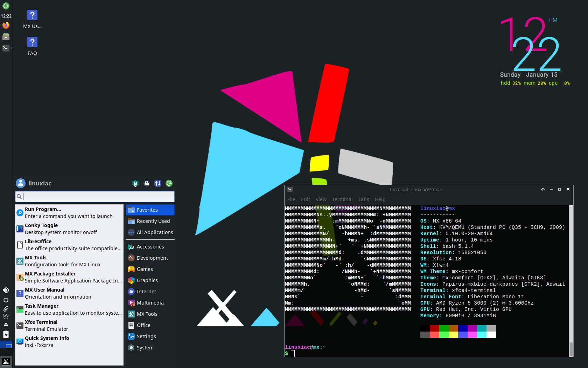Click the switch user arrows icon
Screen dimensions: 588x368
[158, 183]
